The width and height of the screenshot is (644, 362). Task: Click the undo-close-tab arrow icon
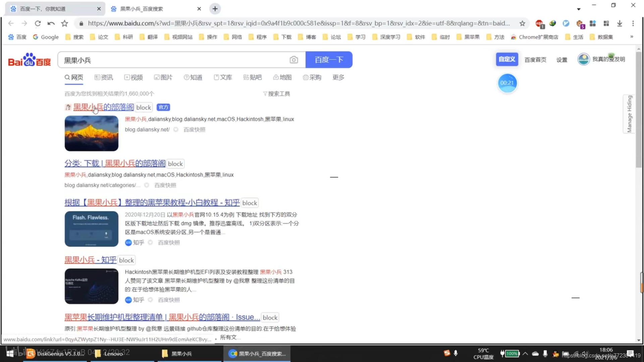point(51,23)
